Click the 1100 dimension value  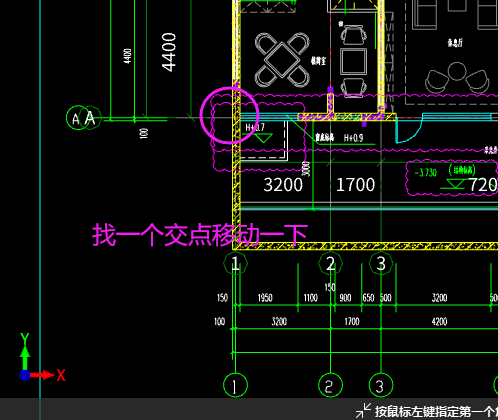(310, 298)
